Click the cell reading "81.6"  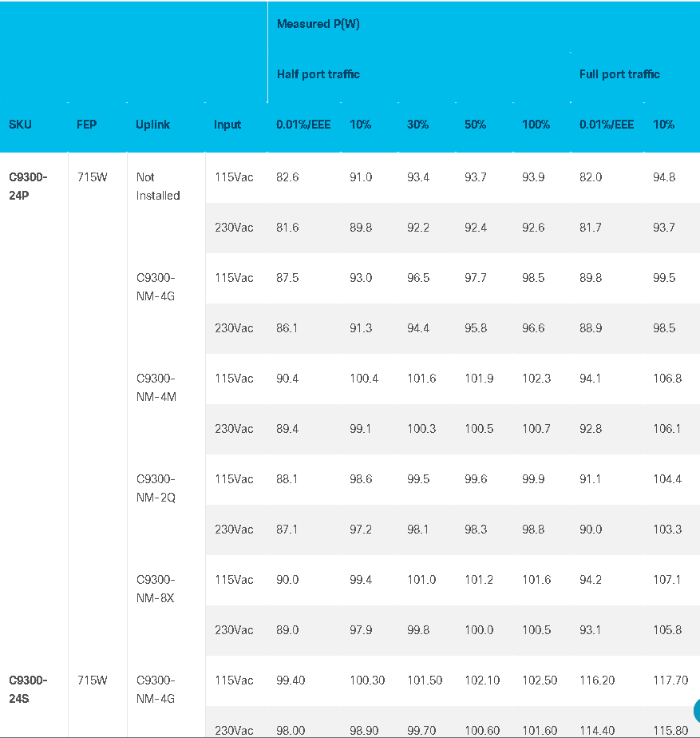(x=287, y=228)
